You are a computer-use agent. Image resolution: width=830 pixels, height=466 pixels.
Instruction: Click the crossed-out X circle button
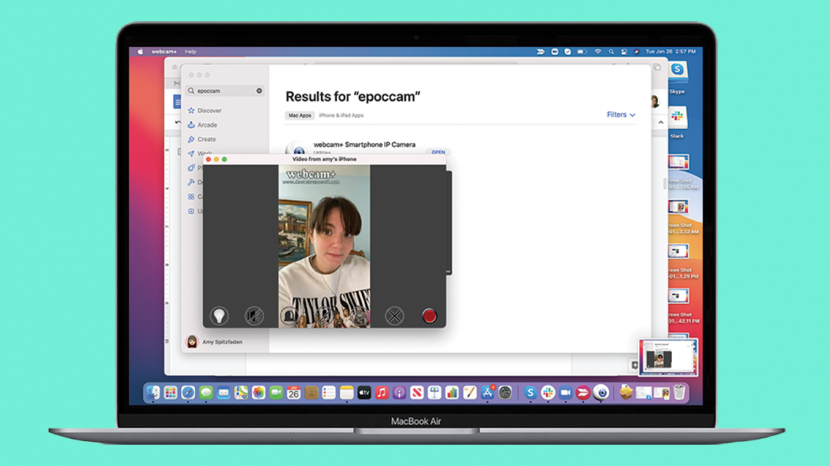pos(394,316)
